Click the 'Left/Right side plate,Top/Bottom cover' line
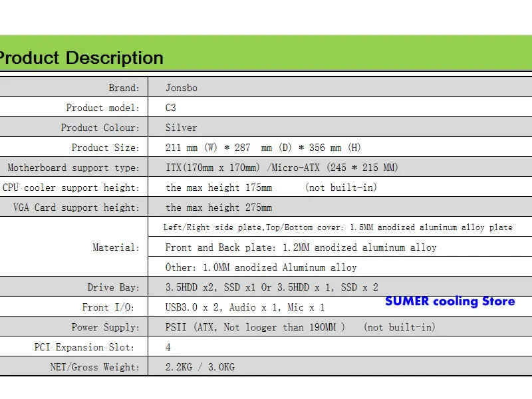 [x=338, y=227]
